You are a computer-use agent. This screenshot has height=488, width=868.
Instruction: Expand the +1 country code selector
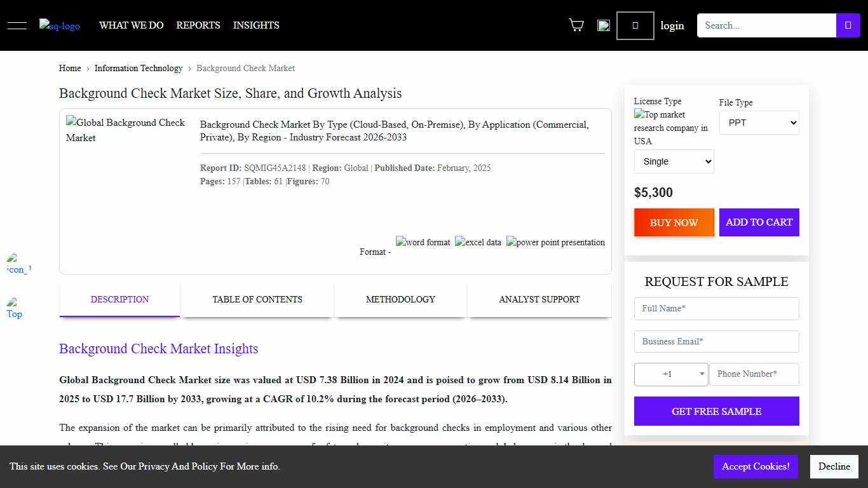pyautogui.click(x=671, y=374)
